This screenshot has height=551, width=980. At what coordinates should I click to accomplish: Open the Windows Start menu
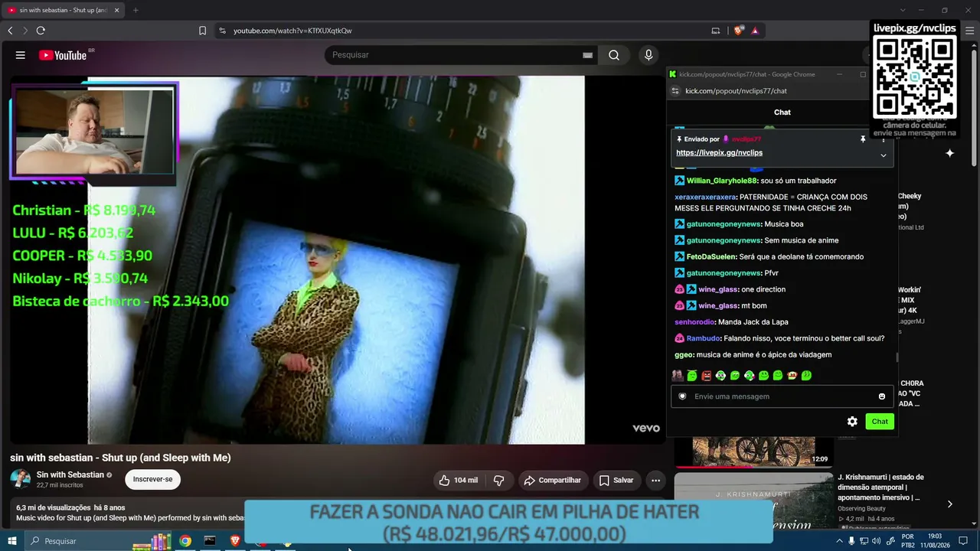(12, 541)
